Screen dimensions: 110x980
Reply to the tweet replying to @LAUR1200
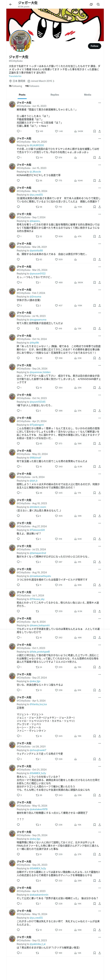tap(18, 157)
